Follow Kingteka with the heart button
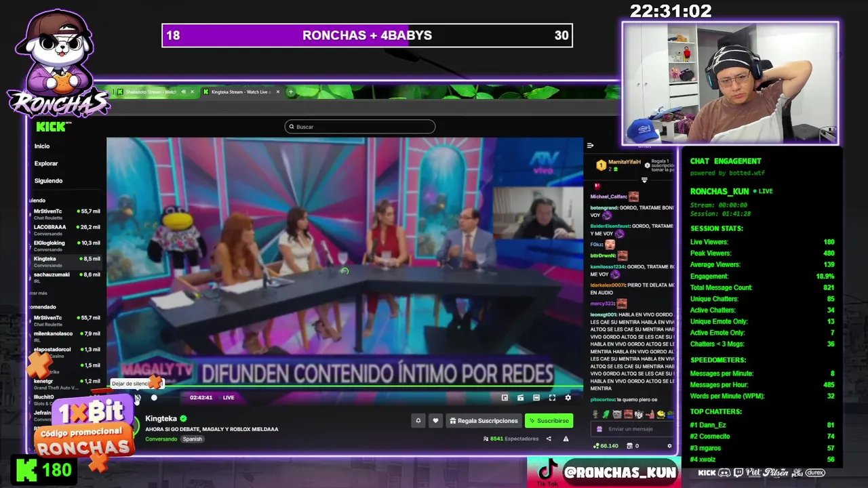Image resolution: width=868 pixels, height=488 pixels. 435,421
